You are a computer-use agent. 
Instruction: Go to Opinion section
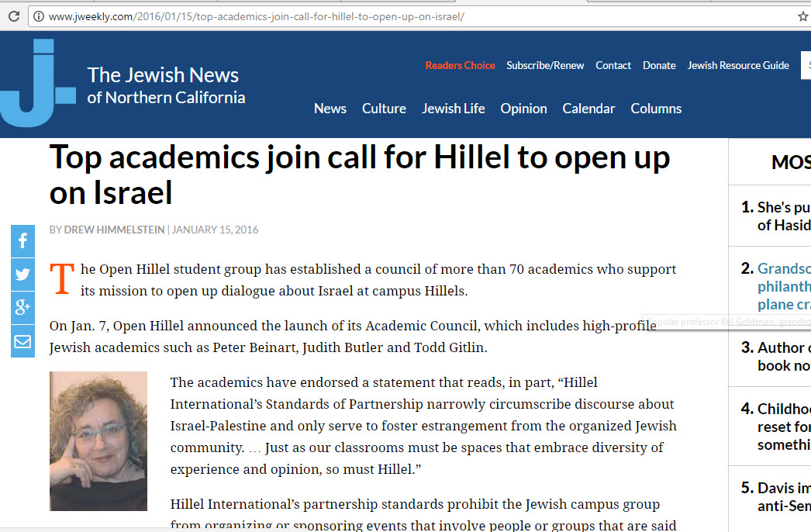[523, 109]
